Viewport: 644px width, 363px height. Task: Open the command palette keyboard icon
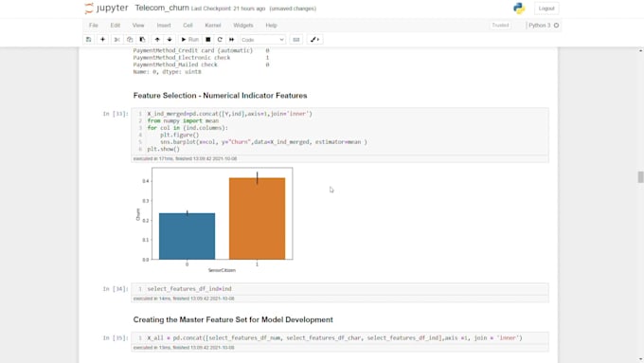tap(296, 40)
